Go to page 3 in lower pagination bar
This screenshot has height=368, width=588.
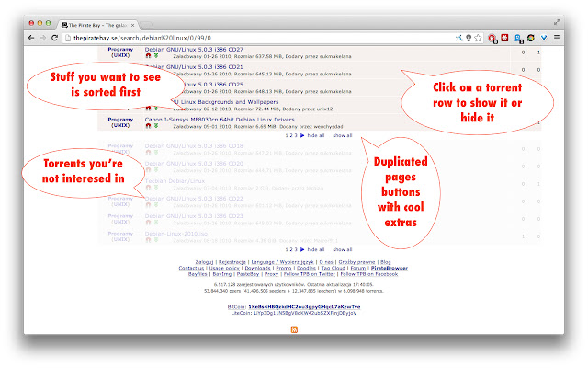(x=296, y=249)
